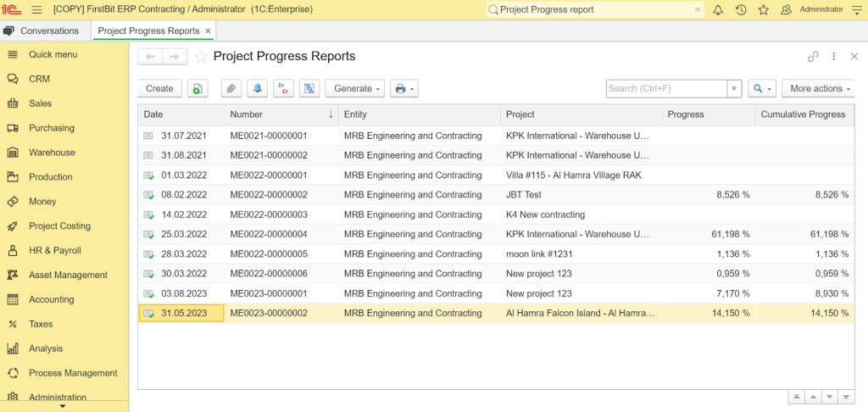Open the three-dot form options menu
This screenshot has height=412, width=868.
coord(834,57)
